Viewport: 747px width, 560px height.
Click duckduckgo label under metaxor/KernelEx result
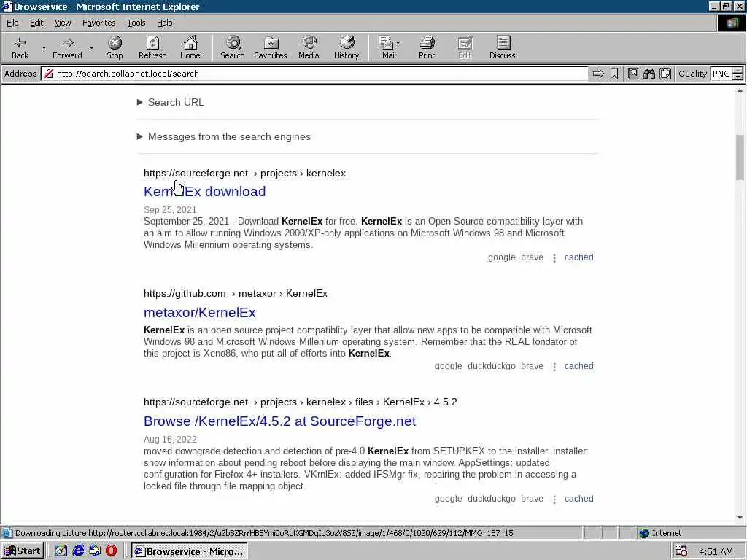coord(491,366)
